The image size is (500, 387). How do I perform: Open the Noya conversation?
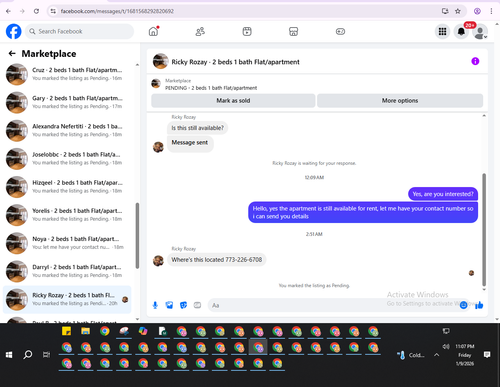click(x=67, y=243)
